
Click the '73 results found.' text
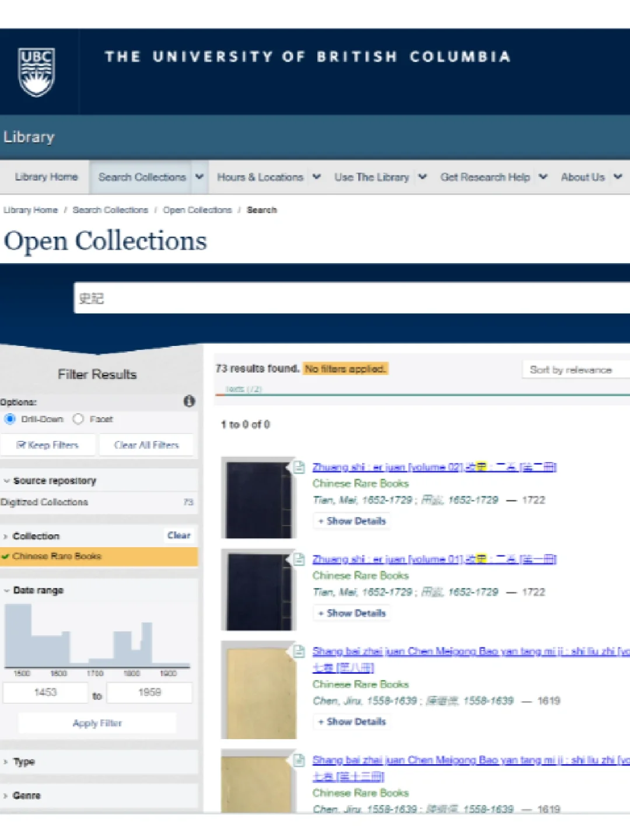click(257, 369)
